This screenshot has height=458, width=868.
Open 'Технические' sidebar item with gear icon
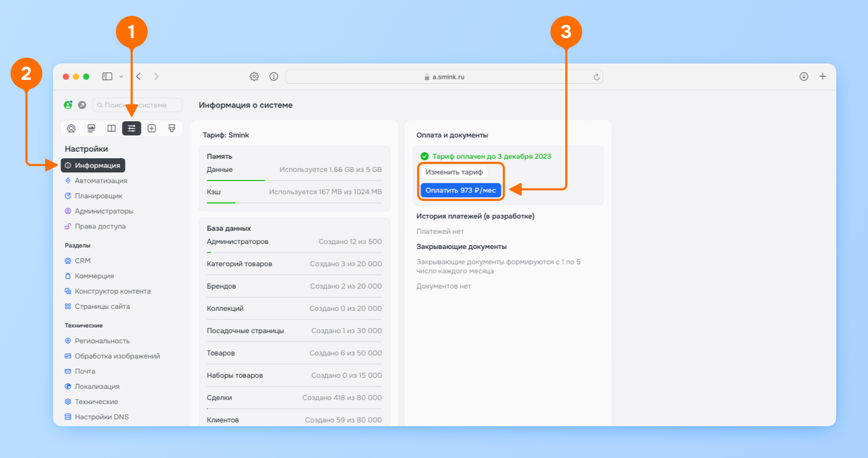91,402
